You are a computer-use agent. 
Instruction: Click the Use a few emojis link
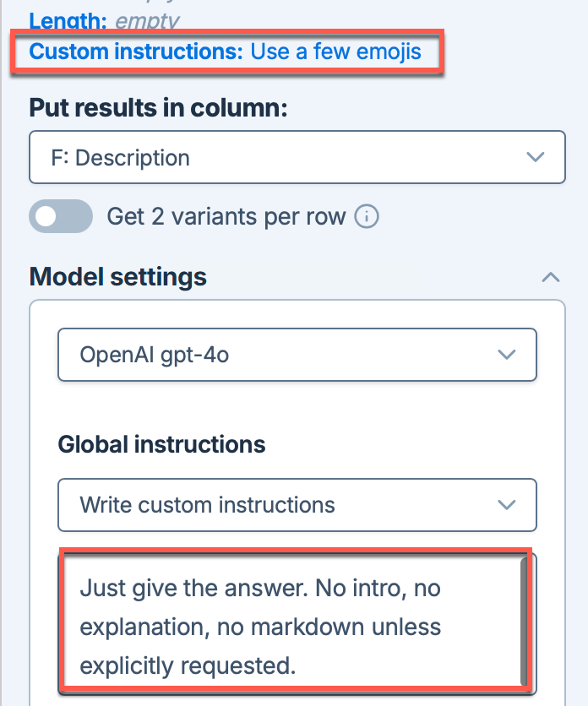point(336,52)
